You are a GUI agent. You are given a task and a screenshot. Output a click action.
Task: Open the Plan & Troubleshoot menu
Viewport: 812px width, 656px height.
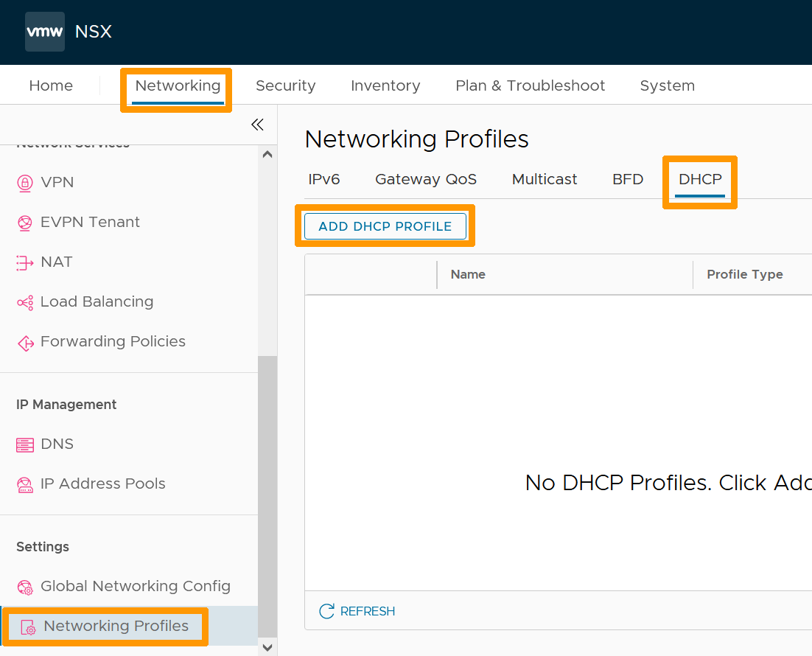point(530,86)
